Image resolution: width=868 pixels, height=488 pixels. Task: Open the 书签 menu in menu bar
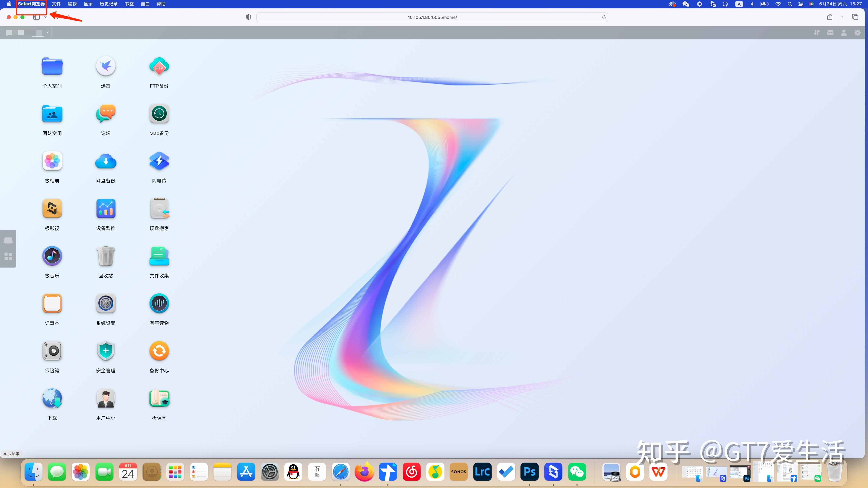click(x=129, y=4)
